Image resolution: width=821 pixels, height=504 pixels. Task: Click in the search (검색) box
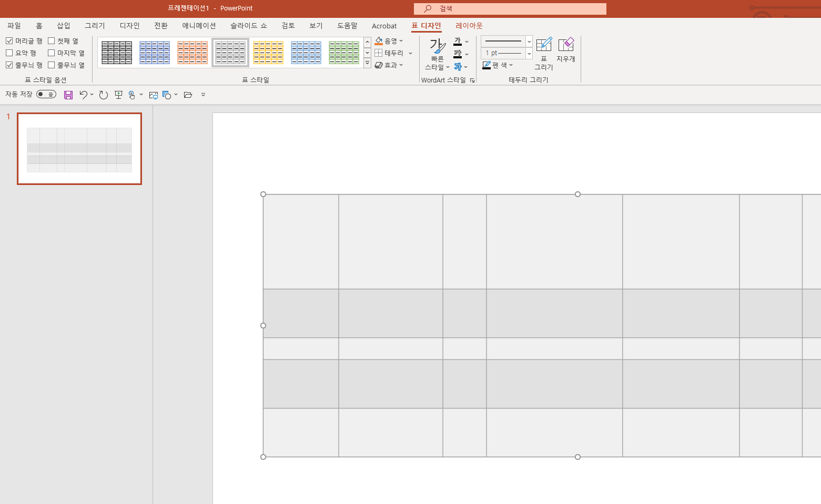[510, 8]
